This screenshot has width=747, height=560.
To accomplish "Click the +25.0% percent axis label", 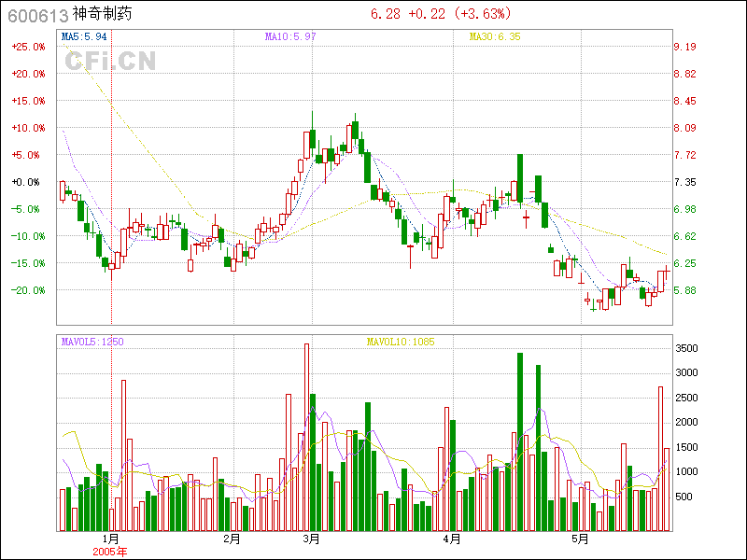I will tap(28, 47).
